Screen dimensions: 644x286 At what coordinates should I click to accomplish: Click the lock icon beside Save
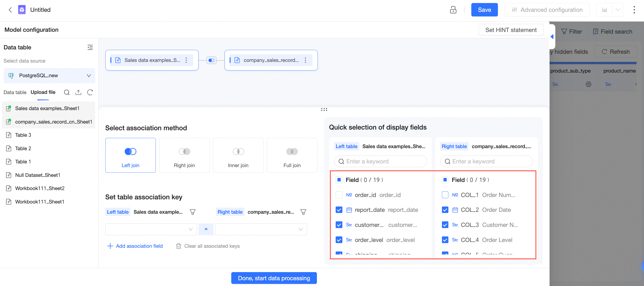pos(453,10)
